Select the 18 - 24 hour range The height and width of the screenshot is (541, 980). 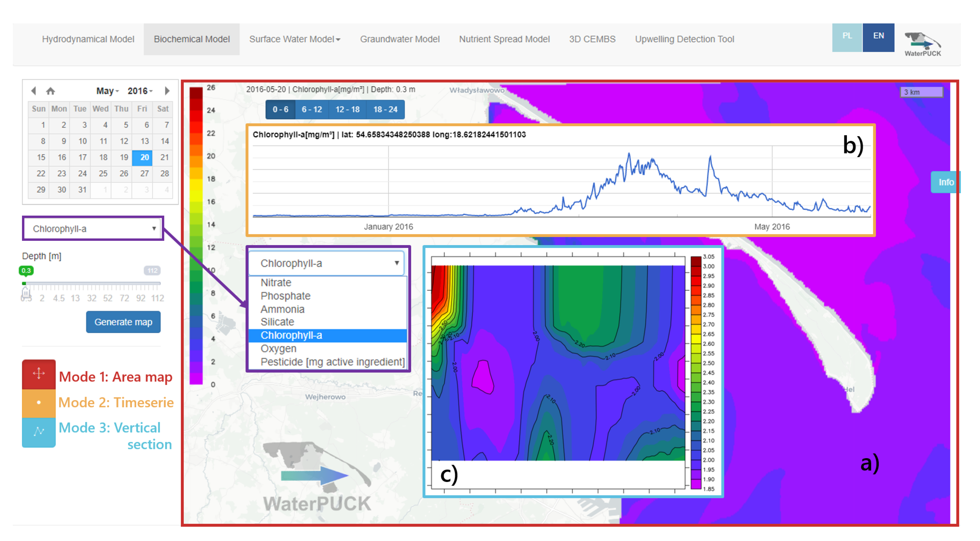point(385,110)
